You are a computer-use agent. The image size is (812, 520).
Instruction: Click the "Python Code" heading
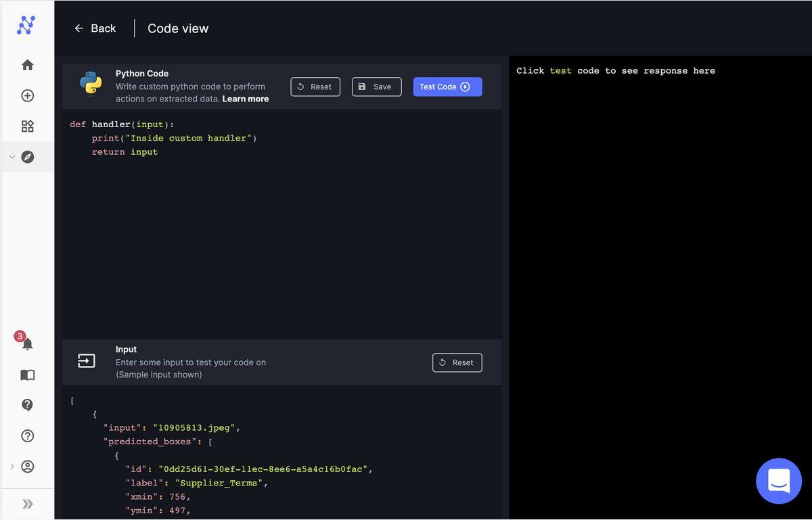coord(142,74)
